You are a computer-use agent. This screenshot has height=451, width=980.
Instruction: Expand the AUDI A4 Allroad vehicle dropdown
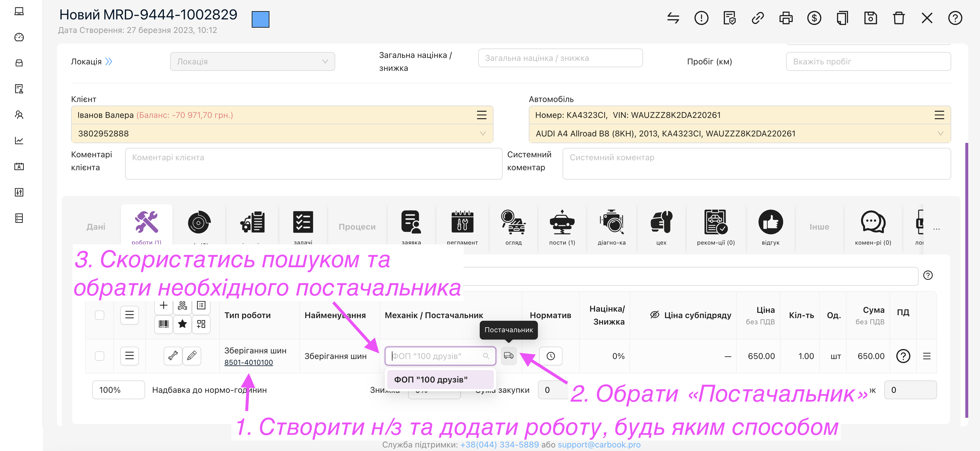click(x=940, y=133)
